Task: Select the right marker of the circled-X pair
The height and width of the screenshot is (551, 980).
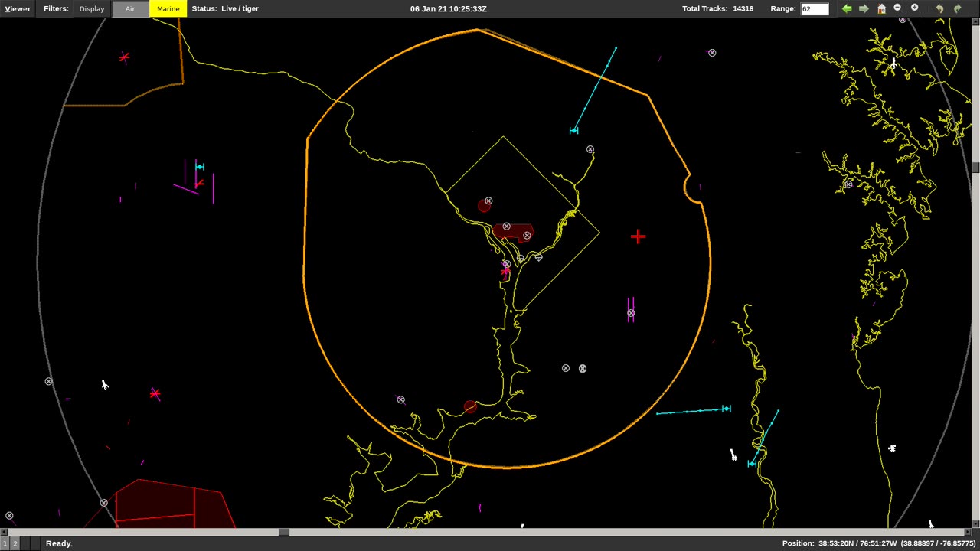Action: click(x=583, y=368)
